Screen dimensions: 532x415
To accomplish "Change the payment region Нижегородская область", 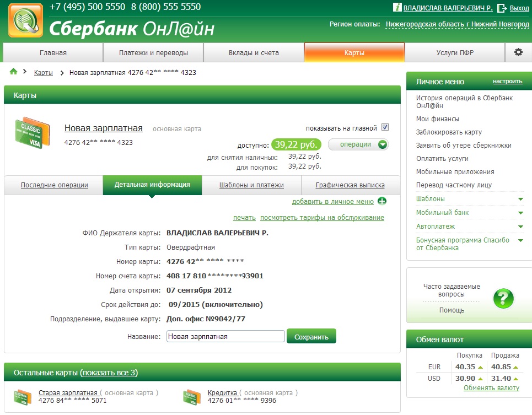I will coord(458,24).
